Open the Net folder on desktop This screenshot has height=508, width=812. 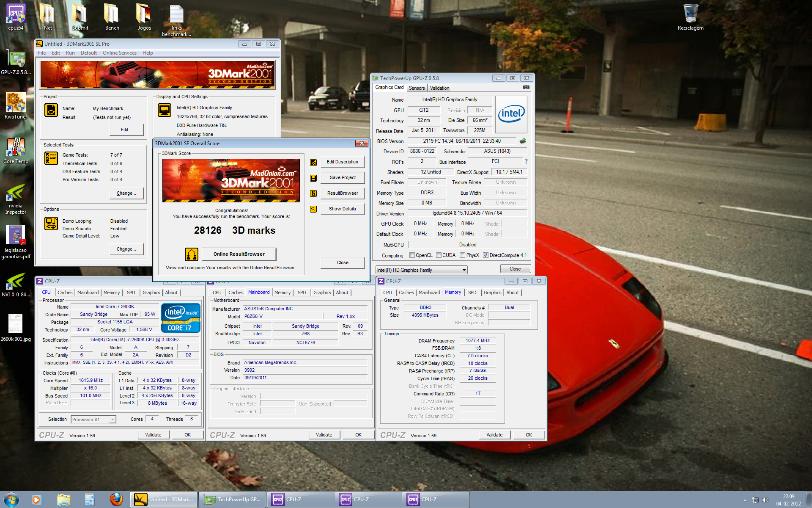pyautogui.click(x=48, y=17)
